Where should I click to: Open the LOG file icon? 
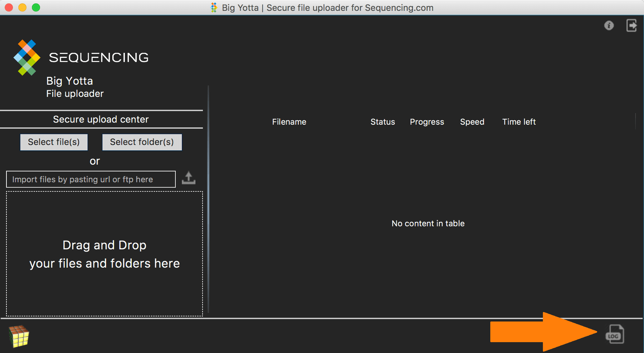615,334
